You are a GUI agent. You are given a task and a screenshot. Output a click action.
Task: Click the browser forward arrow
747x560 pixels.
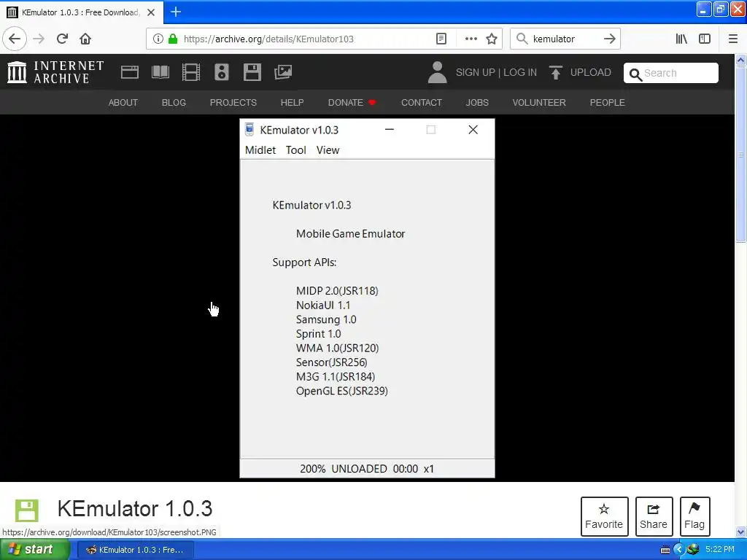(39, 39)
